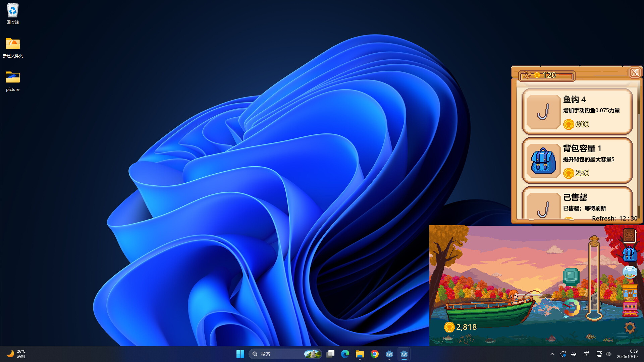Open the blue backpack in game sidebar
This screenshot has height=362, width=644.
[x=630, y=254]
